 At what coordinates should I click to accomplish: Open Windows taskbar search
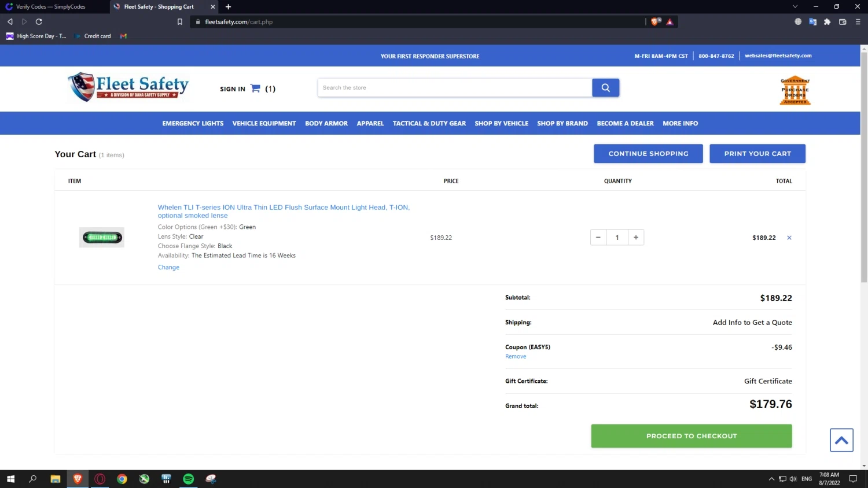tap(33, 479)
